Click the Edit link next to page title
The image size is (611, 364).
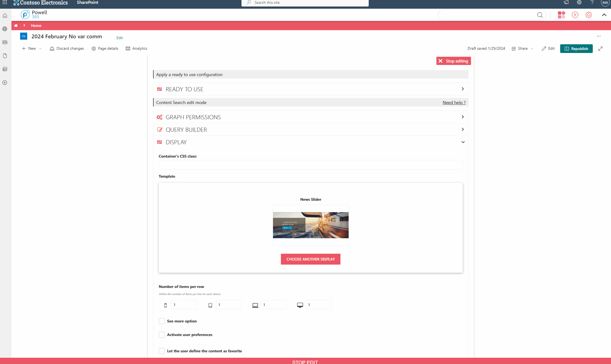[x=120, y=38]
